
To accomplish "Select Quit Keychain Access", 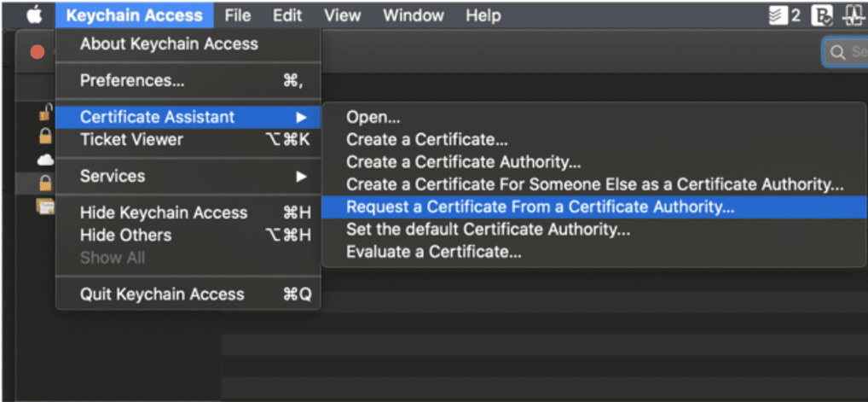I will coord(162,294).
